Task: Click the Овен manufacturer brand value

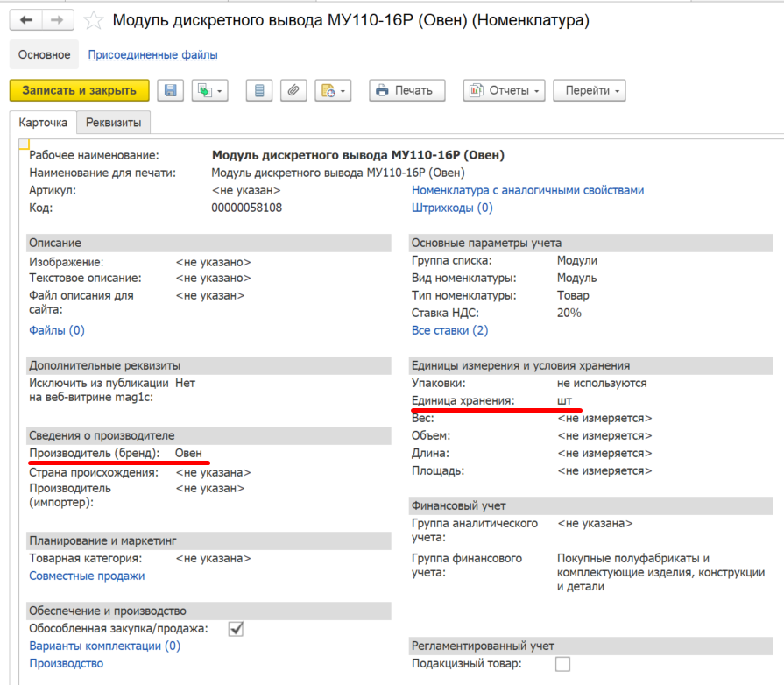Action: pyautogui.click(x=188, y=453)
